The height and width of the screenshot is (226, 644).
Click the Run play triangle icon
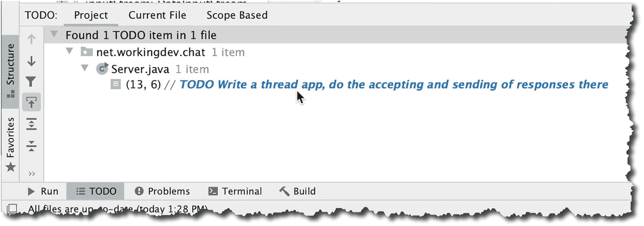pos(31,192)
